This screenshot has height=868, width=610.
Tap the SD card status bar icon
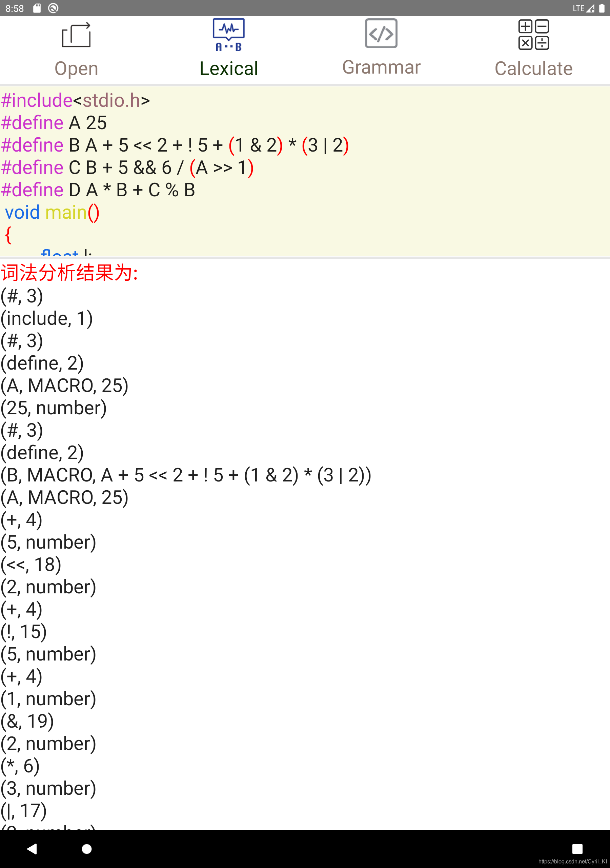37,8
